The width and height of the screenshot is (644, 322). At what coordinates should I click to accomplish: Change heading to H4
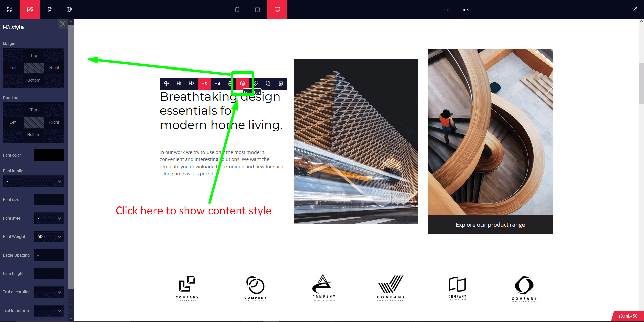(x=217, y=83)
